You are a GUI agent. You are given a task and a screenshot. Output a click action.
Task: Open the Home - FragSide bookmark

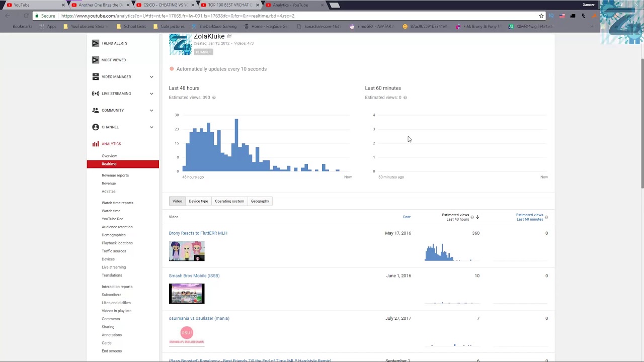pyautogui.click(x=266, y=27)
